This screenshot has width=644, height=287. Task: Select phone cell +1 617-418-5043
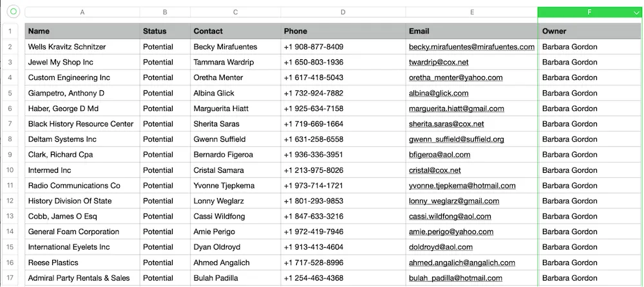[343, 77]
